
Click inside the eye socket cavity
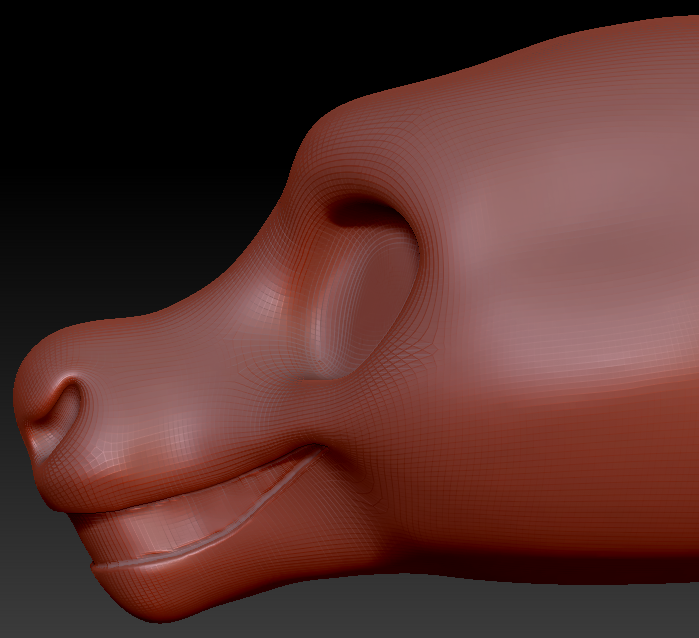(366, 292)
